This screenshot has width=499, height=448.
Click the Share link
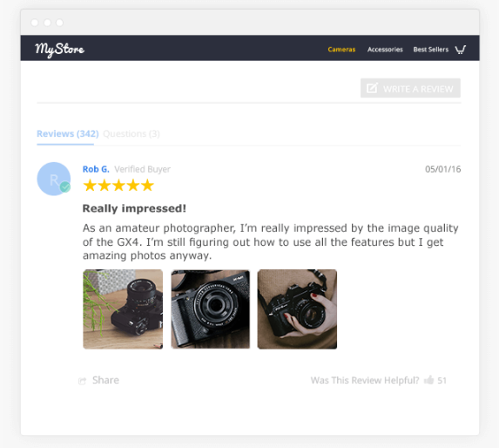tap(105, 380)
